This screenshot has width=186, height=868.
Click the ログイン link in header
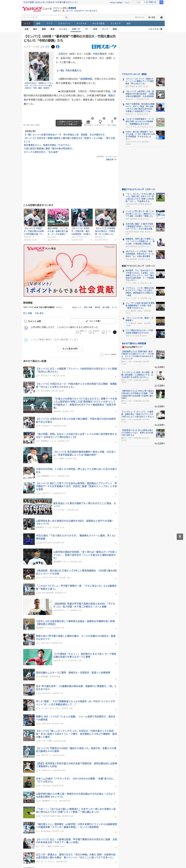57,11
